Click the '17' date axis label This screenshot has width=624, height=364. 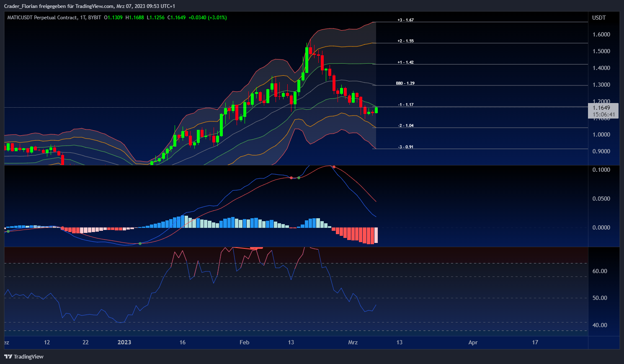(x=535, y=342)
